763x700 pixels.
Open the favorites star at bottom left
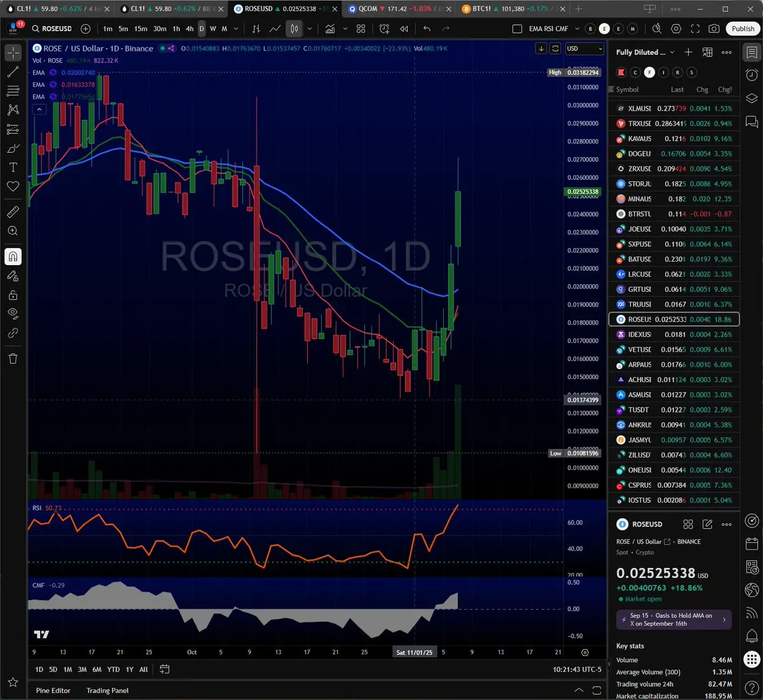pos(13,682)
